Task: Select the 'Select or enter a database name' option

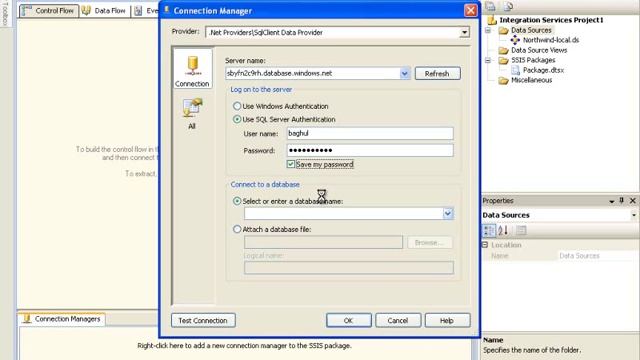Action: (x=237, y=201)
